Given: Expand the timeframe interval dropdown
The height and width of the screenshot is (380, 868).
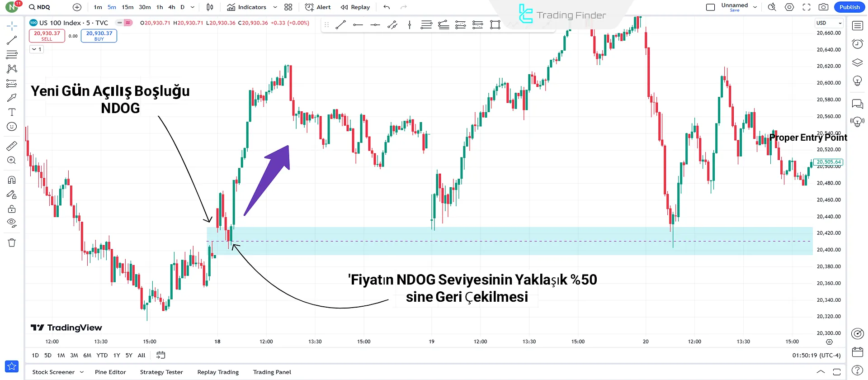Looking at the screenshot, I should 193,7.
